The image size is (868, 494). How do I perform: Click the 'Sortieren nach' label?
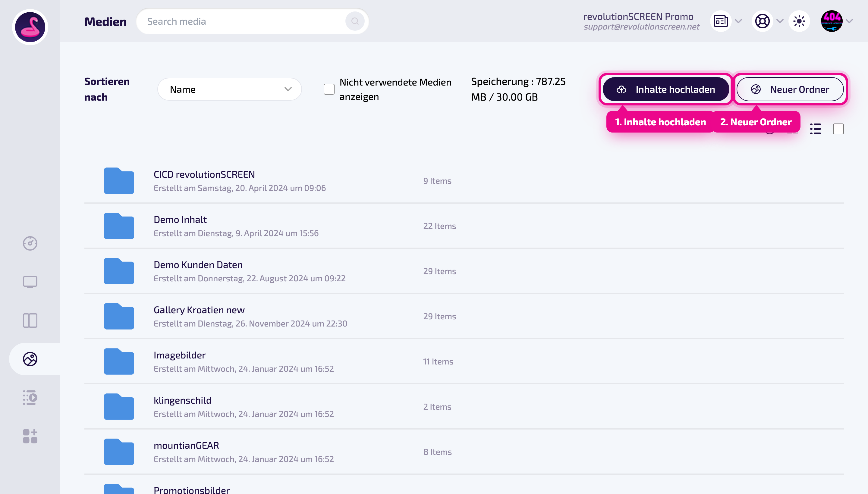coord(107,89)
